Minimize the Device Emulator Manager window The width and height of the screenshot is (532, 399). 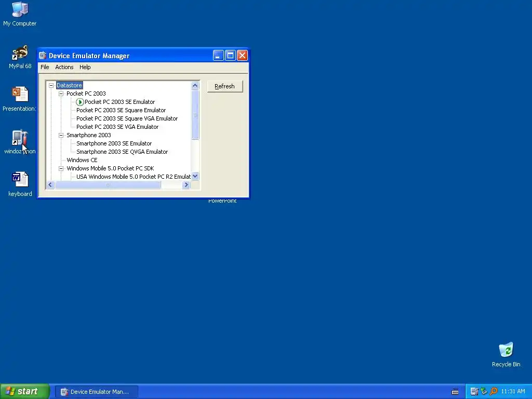coord(218,55)
